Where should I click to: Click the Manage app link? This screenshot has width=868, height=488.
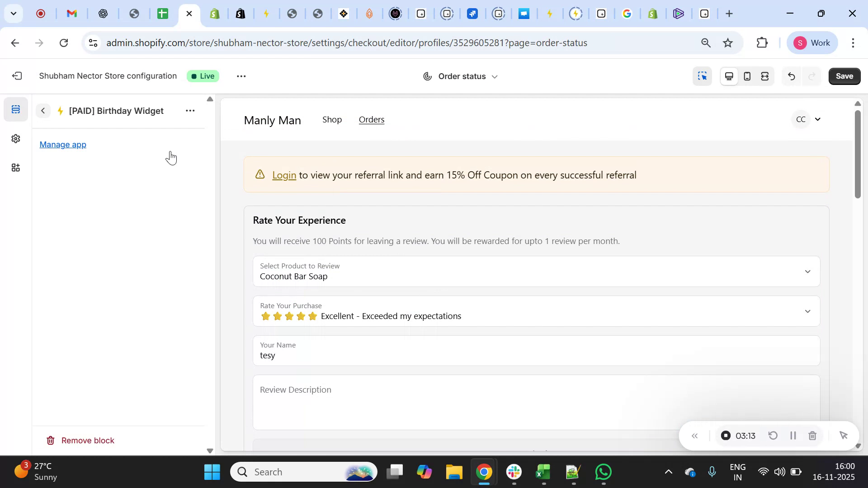62,145
